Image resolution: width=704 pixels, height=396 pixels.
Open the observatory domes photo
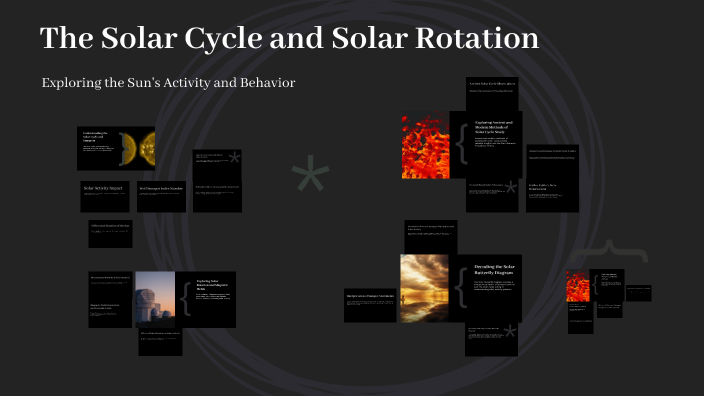pos(155,299)
